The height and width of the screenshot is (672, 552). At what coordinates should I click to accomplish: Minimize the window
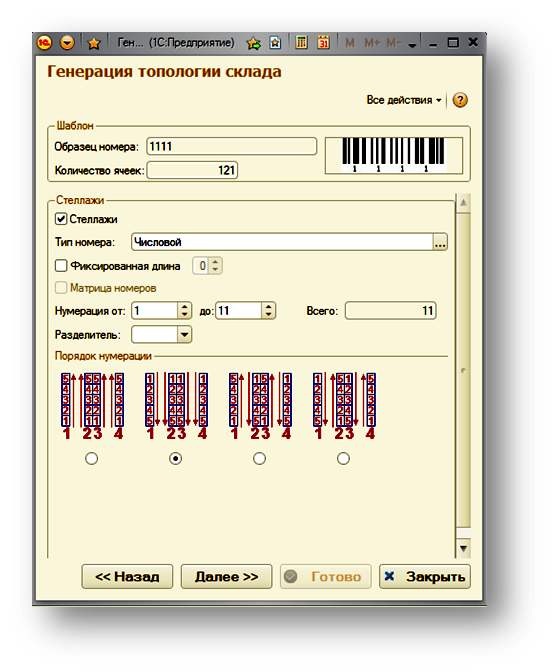tap(434, 43)
